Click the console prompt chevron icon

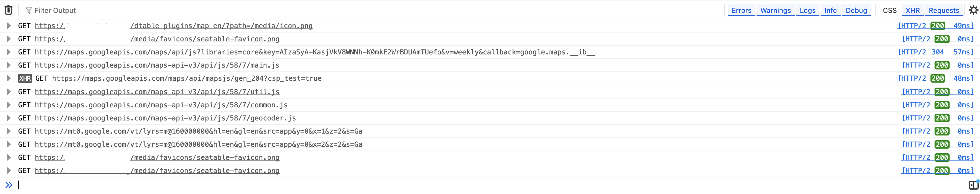click(9, 185)
